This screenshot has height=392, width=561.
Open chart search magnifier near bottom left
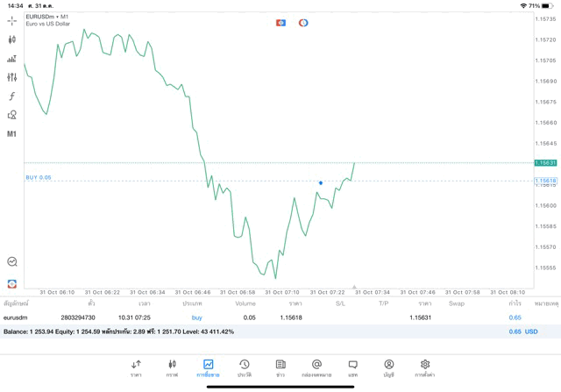(x=12, y=261)
